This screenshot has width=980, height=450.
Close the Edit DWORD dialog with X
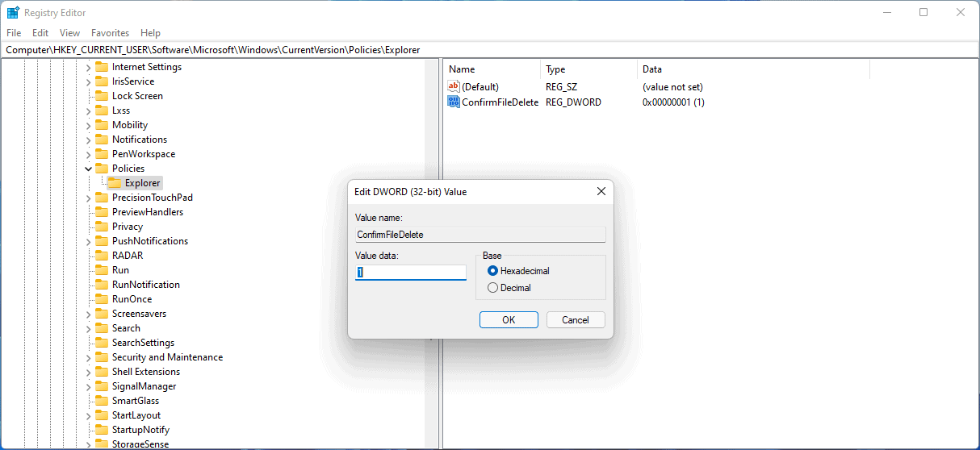[x=601, y=192]
